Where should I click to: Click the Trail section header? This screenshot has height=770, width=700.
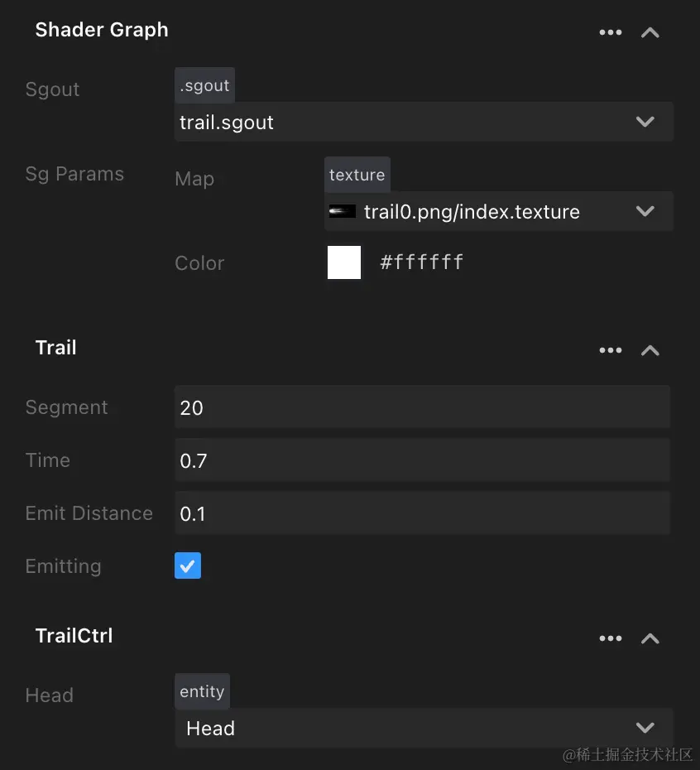coord(55,348)
